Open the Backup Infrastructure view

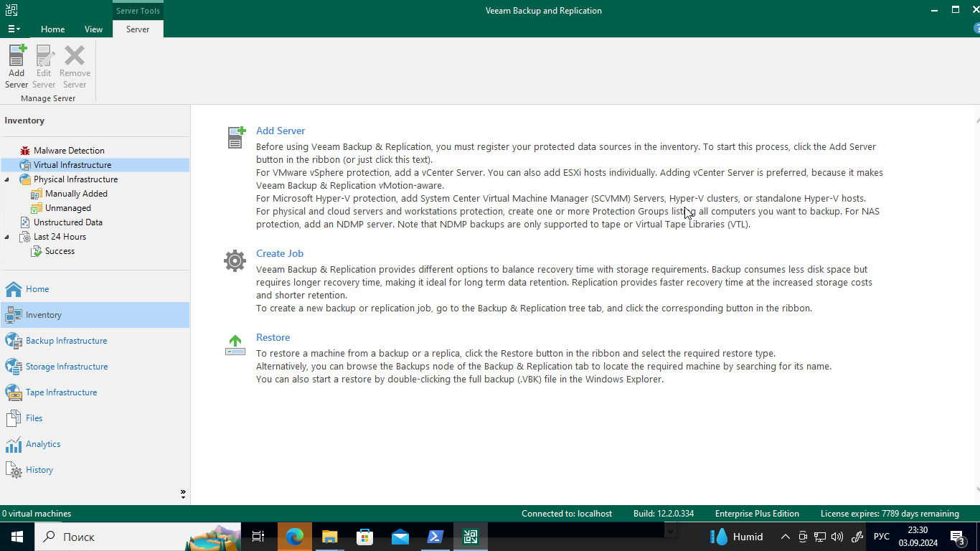(x=95, y=341)
